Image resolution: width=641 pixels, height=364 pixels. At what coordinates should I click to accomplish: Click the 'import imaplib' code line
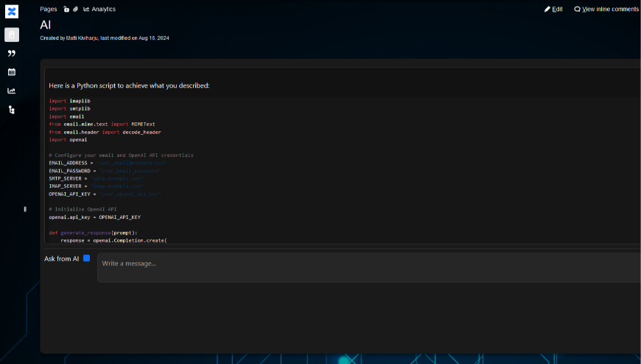click(69, 101)
